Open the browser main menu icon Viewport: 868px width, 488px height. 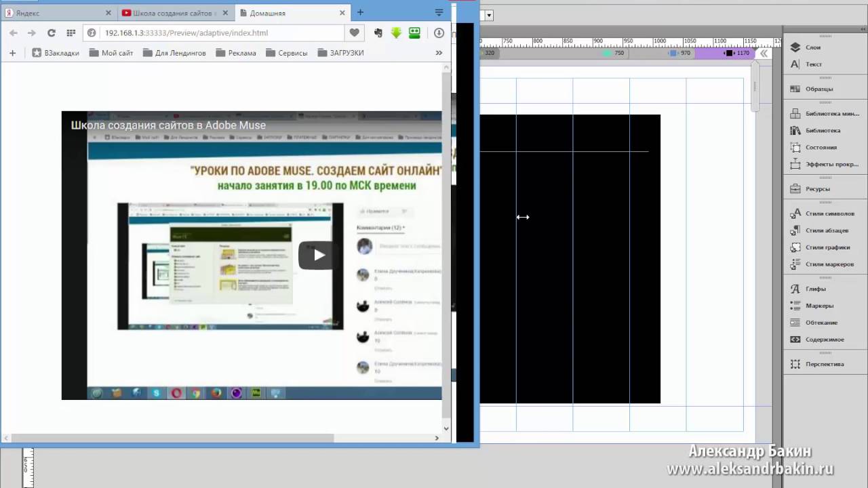(x=439, y=12)
